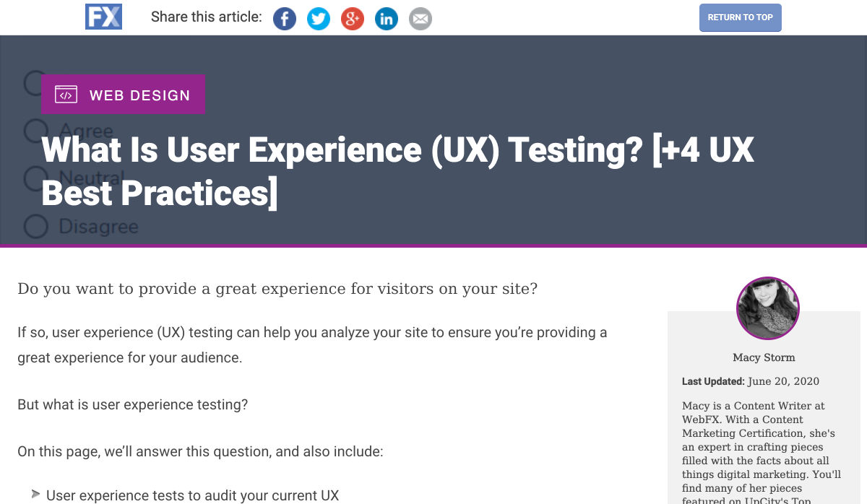Click the Share this article label
This screenshot has width=867, height=504.
[206, 17]
